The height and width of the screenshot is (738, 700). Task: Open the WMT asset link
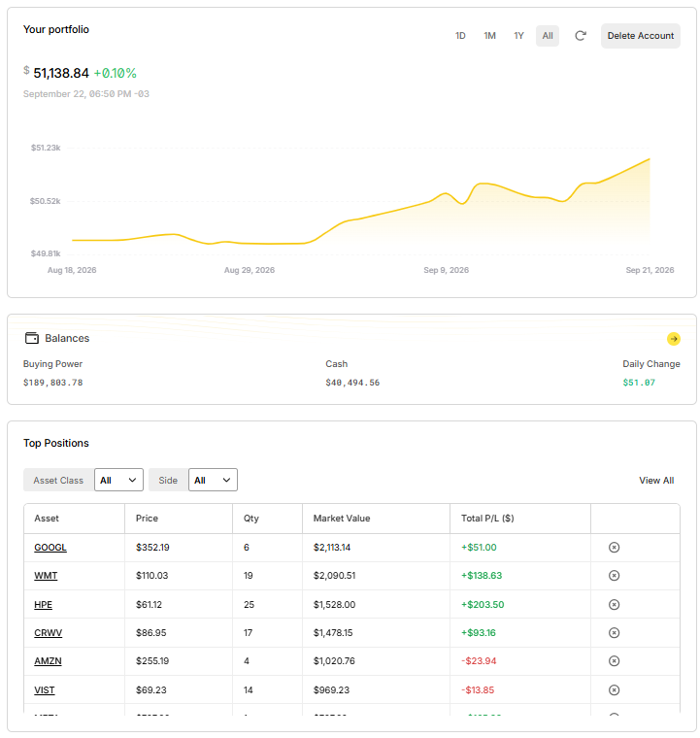[x=46, y=576]
